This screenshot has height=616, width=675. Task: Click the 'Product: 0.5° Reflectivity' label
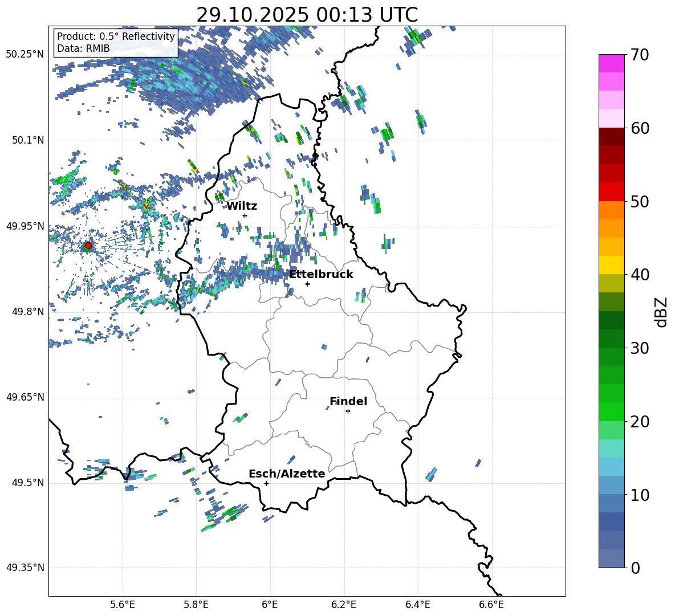point(116,36)
